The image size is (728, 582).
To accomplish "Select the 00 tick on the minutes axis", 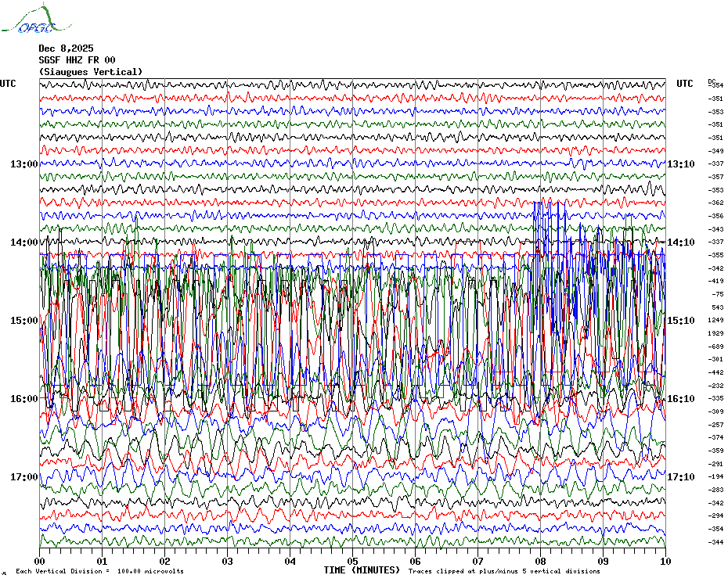I will (40, 561).
